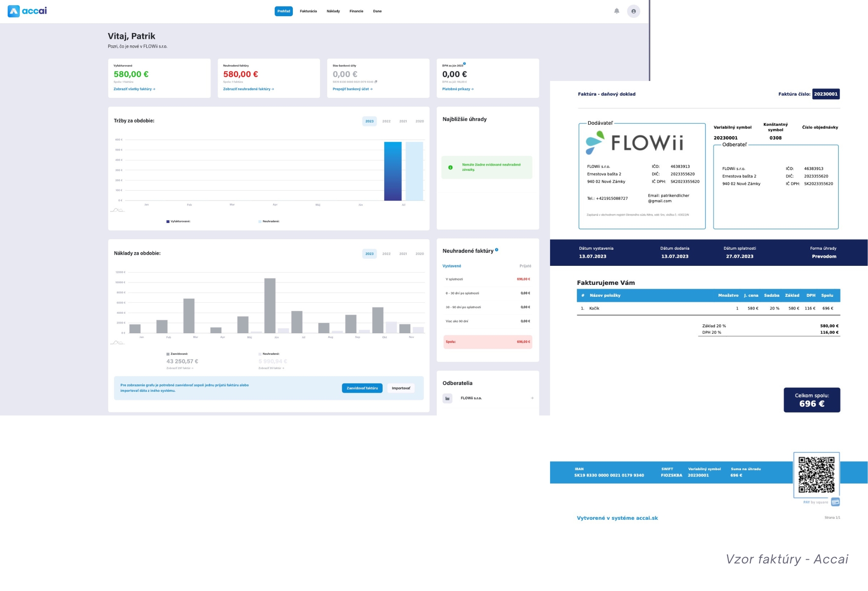Click the 0 - 30 dní po splatnosti row
Screen dimensions: 868x591
pyautogui.click(x=488, y=293)
